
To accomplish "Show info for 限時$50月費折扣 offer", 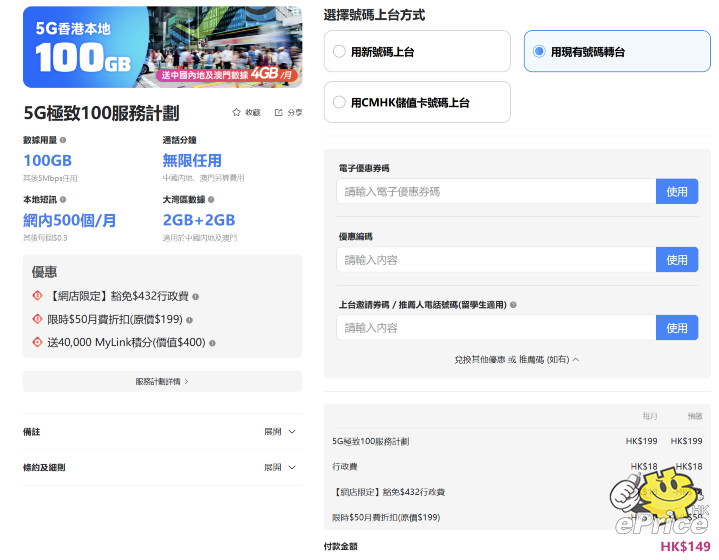I will click(189, 320).
